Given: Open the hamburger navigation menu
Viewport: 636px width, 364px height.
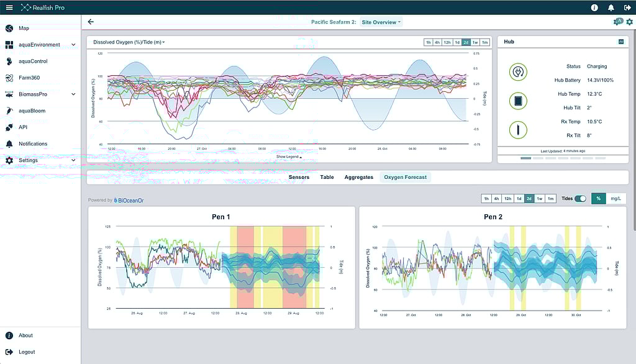Looking at the screenshot, I should tap(9, 7).
